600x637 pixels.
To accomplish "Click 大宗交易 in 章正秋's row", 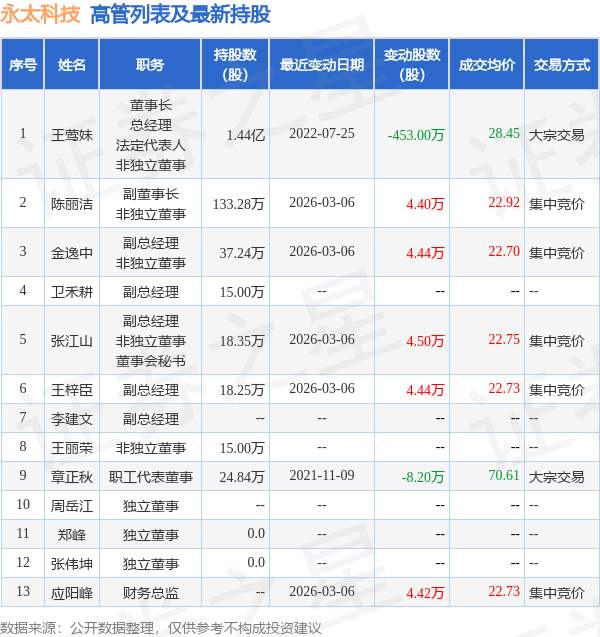I will (x=557, y=477).
